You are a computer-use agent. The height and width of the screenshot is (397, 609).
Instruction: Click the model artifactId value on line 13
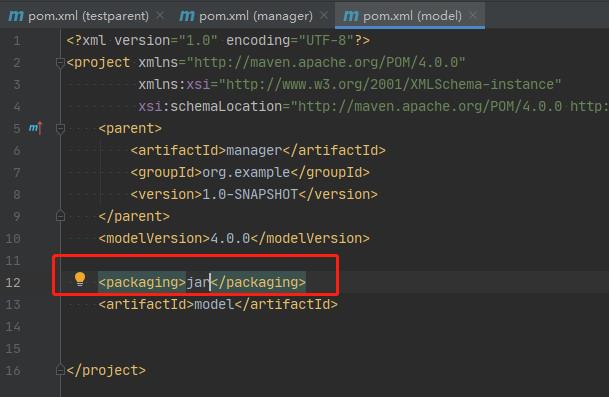coord(214,304)
